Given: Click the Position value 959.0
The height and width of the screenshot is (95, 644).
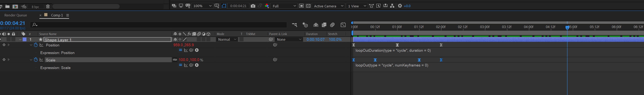Looking at the screenshot, I should tap(178, 45).
